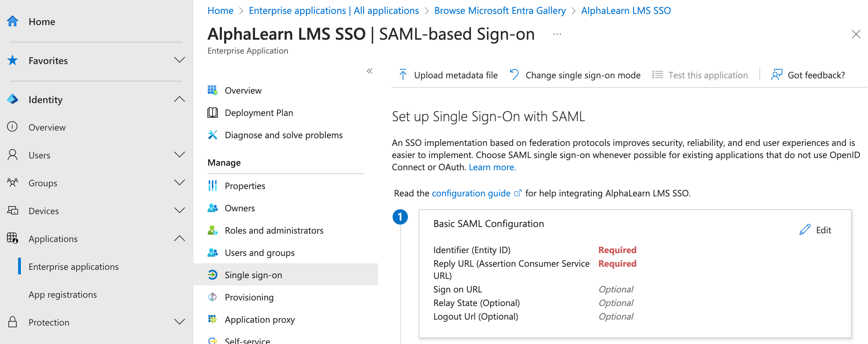Close the SAML-based Sign-on blade
This screenshot has height=344, width=868.
(856, 34)
